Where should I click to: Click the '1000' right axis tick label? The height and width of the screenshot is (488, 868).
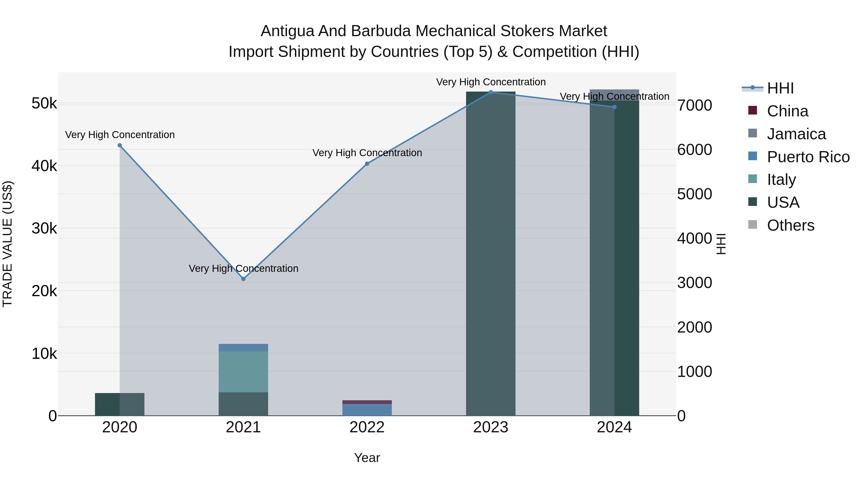point(695,372)
